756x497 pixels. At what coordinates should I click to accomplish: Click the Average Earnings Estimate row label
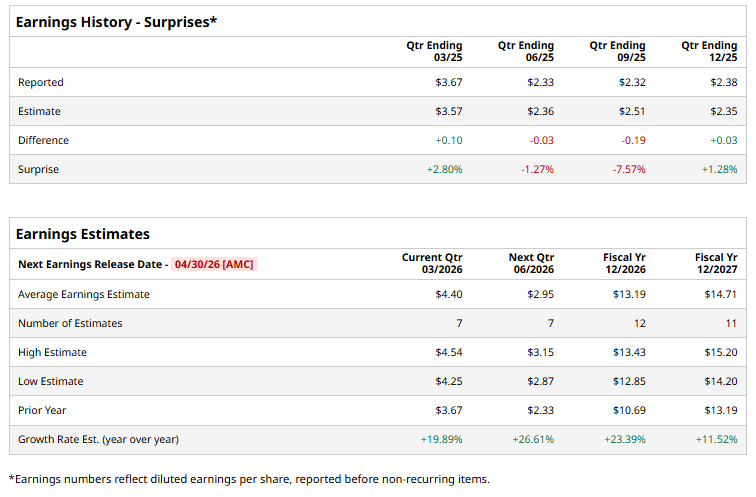coord(84,294)
